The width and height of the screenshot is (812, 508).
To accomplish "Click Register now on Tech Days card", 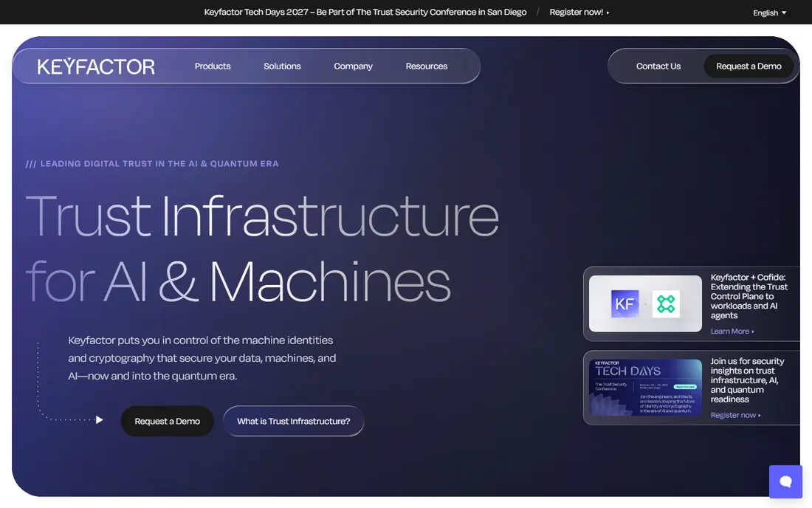I will [735, 415].
